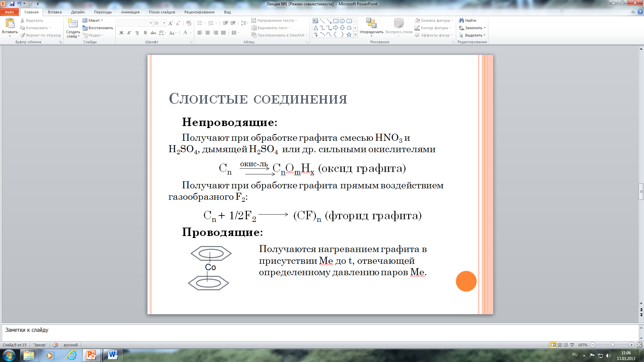Click the save icon in title bar

coord(12,4)
